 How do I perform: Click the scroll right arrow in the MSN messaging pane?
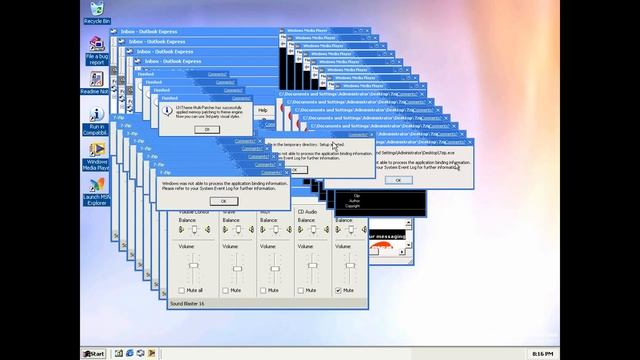click(x=402, y=252)
